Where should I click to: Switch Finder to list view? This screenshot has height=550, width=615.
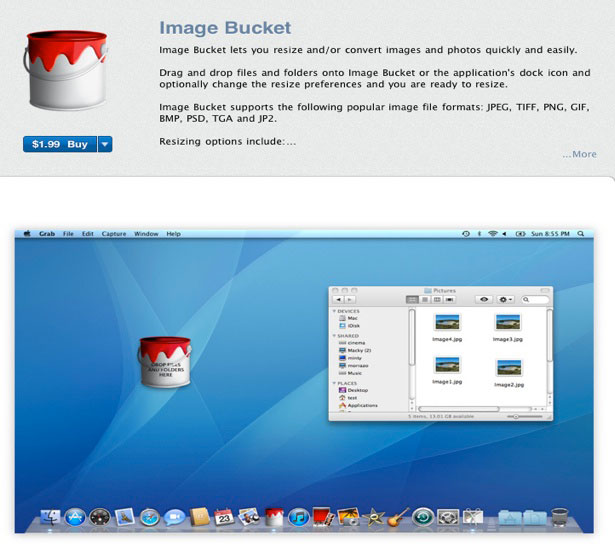point(424,300)
